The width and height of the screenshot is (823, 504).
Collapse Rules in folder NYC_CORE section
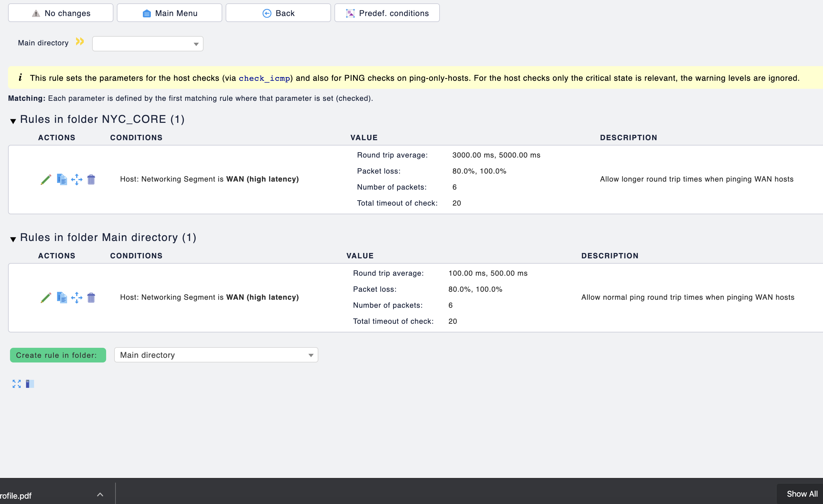tap(13, 121)
